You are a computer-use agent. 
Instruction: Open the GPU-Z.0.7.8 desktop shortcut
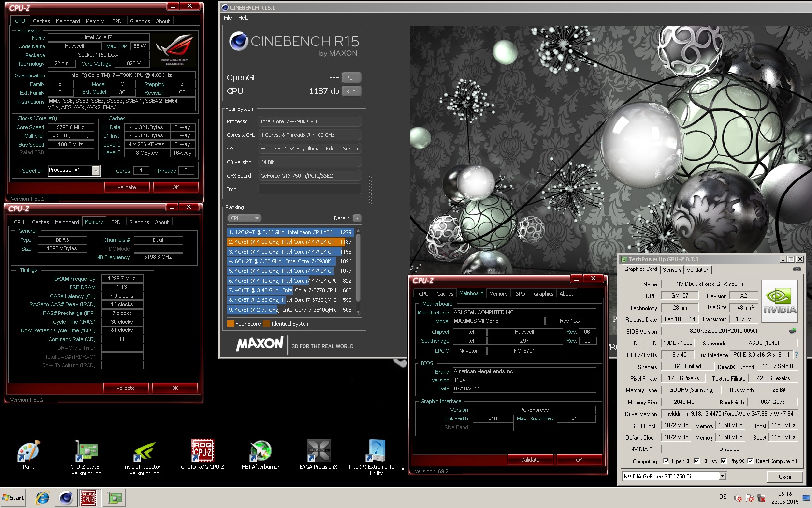coord(87,457)
